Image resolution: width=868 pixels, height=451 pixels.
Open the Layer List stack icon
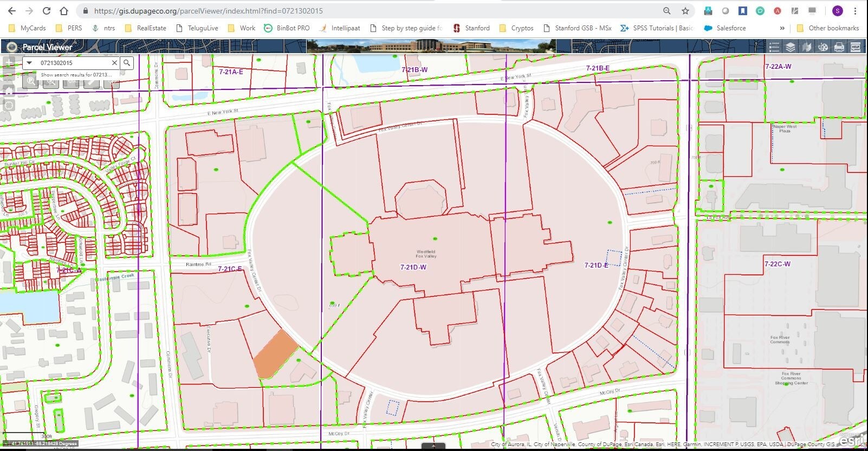click(791, 47)
